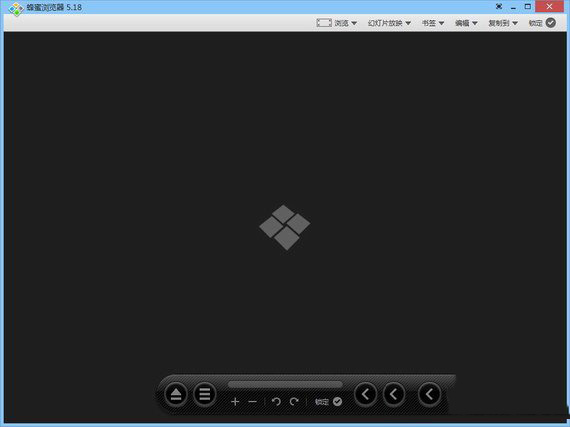Click the eject icon button in the bottom bar
Image resolution: width=570 pixels, height=427 pixels.
176,394
